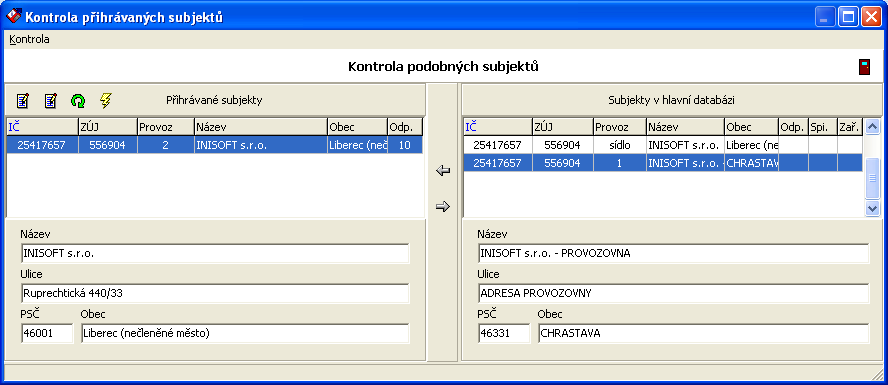Viewport: 888px width, 385px height.
Task: Click the first edit-document toolbar icon
Action: (x=23, y=101)
